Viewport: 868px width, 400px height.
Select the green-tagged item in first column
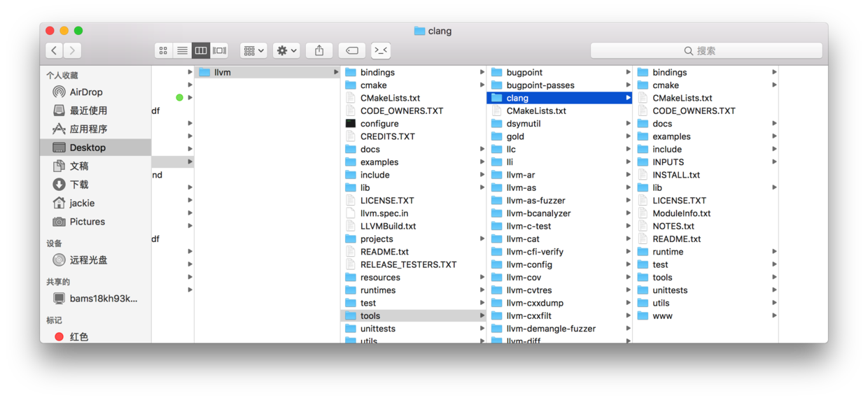(x=173, y=98)
